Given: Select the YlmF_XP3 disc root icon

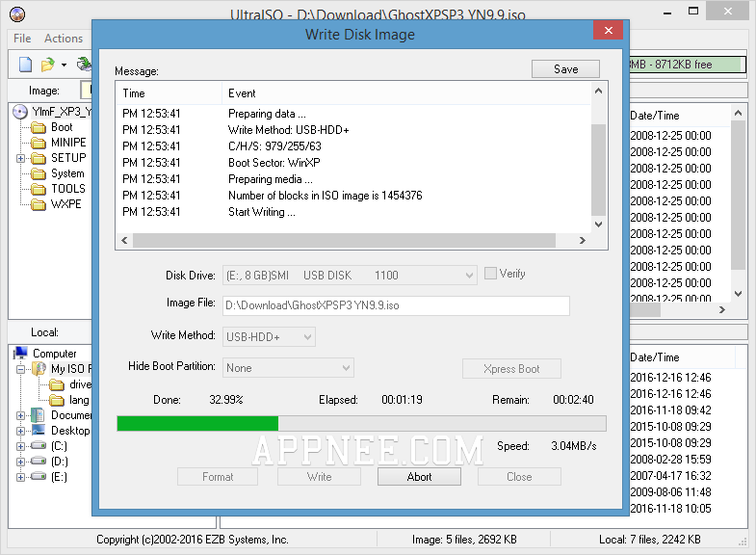Looking at the screenshot, I should point(20,112).
